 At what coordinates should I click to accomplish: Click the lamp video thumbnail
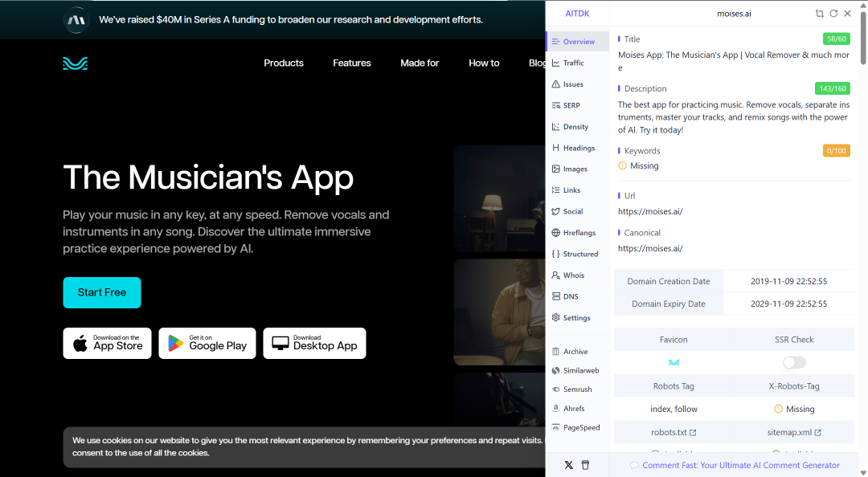tap(499, 198)
